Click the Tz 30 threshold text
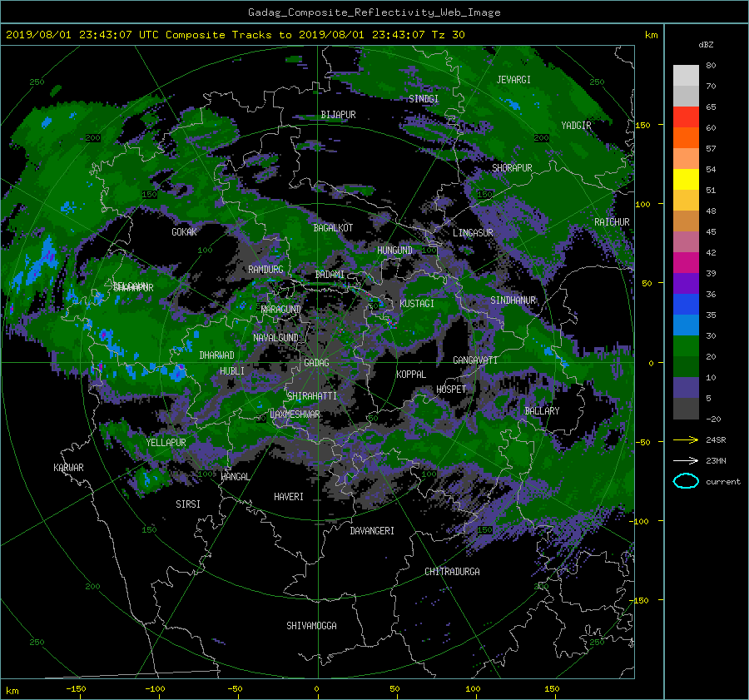This screenshot has width=749, height=700. point(448,35)
